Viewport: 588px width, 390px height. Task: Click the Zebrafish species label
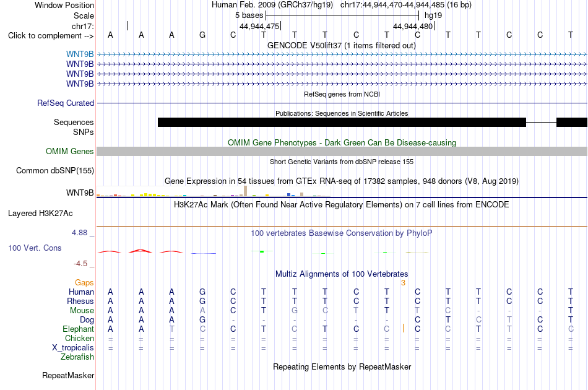(77, 357)
